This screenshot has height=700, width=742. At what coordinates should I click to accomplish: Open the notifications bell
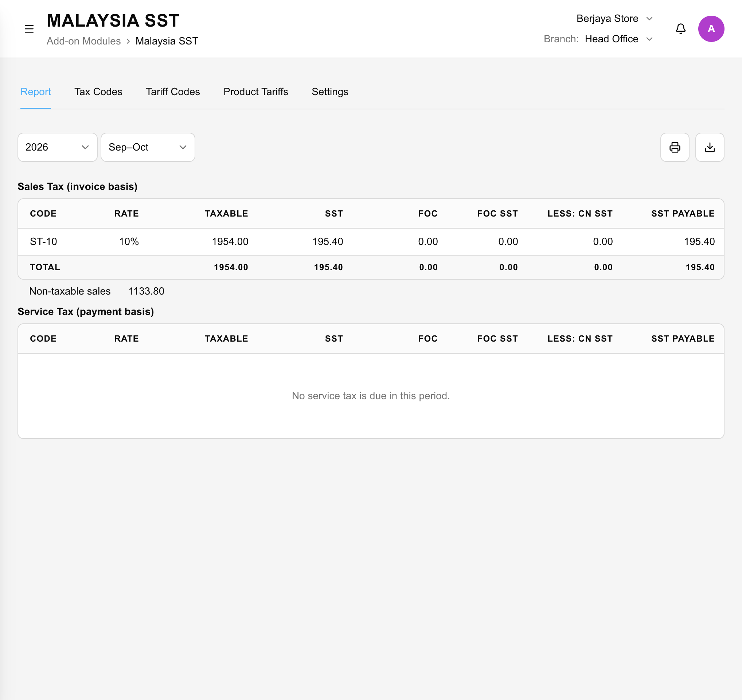[680, 29]
